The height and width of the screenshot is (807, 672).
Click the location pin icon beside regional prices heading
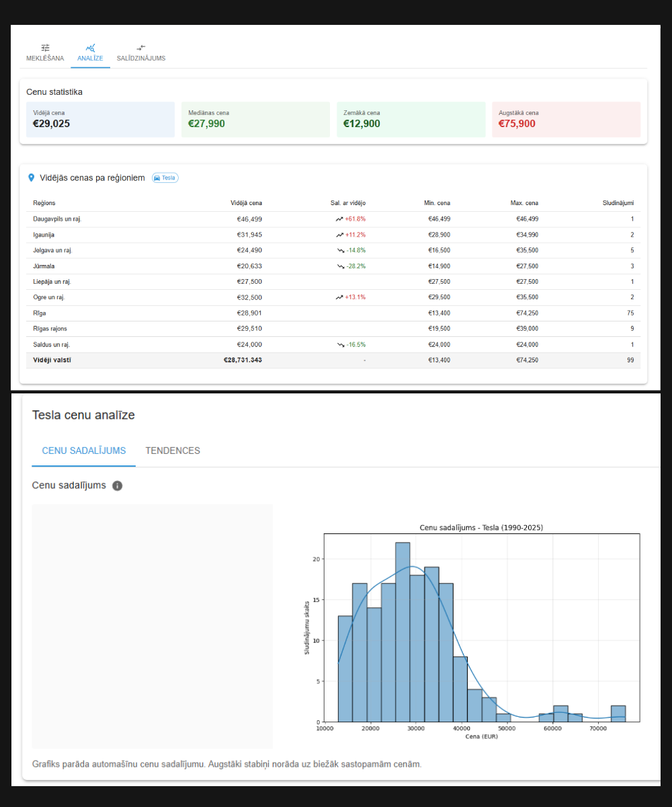(31, 178)
